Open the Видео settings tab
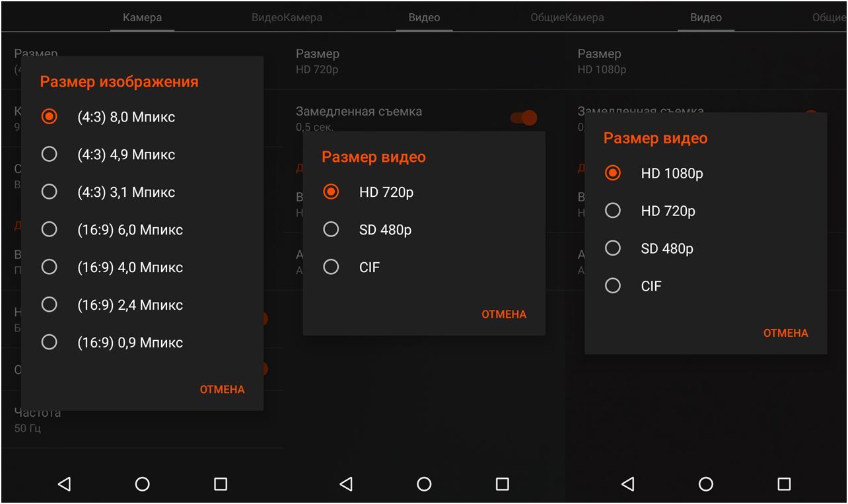 tap(423, 17)
